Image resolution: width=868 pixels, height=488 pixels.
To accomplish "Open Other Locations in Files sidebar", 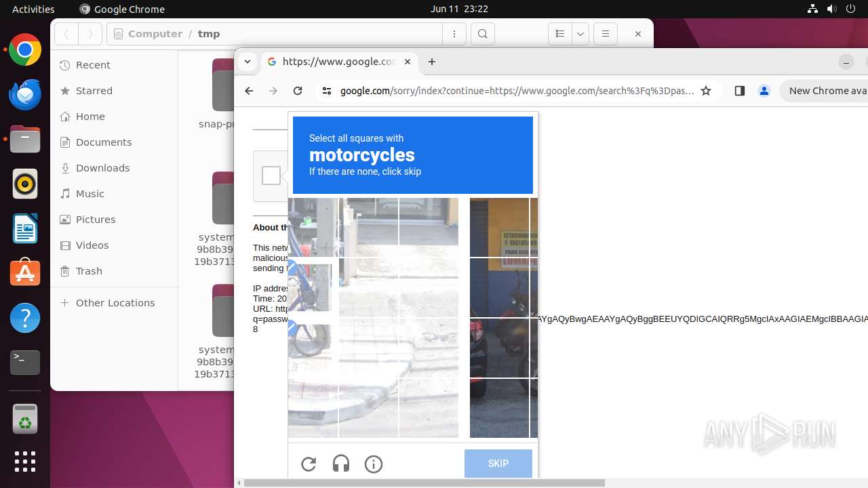I will [x=114, y=303].
